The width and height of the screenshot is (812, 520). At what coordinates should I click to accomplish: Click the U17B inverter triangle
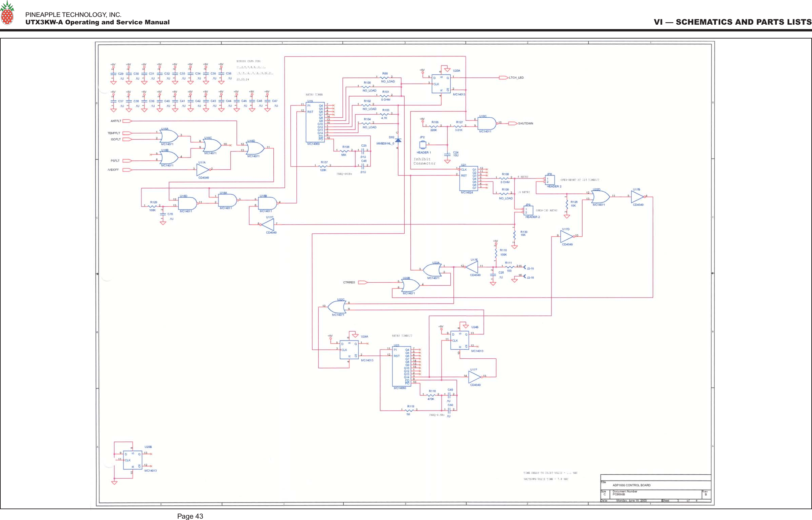click(637, 197)
